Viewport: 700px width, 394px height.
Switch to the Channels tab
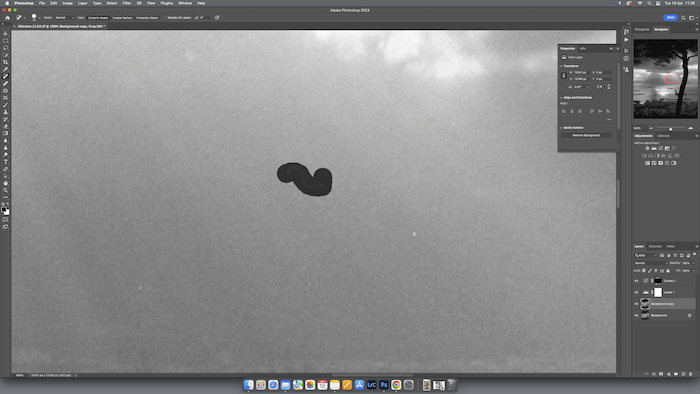[655, 246]
